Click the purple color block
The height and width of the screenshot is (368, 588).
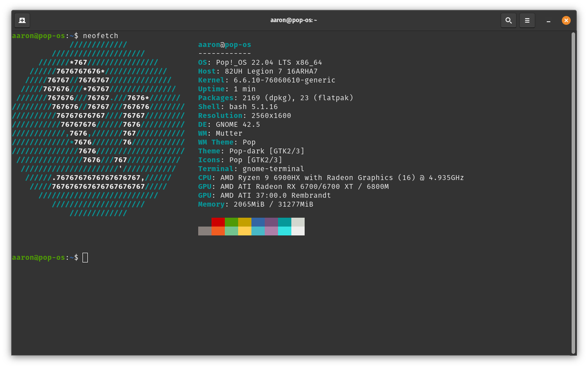pyautogui.click(x=271, y=222)
